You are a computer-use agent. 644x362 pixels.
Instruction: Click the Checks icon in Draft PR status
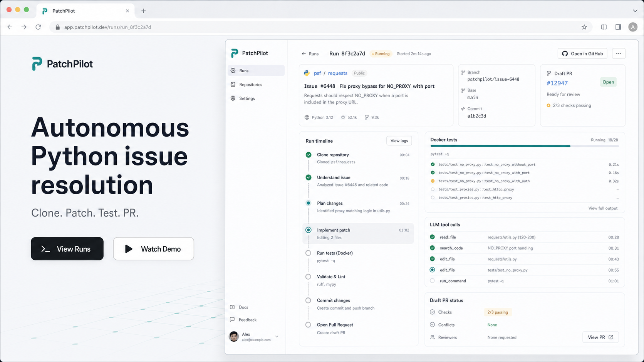pos(432,312)
